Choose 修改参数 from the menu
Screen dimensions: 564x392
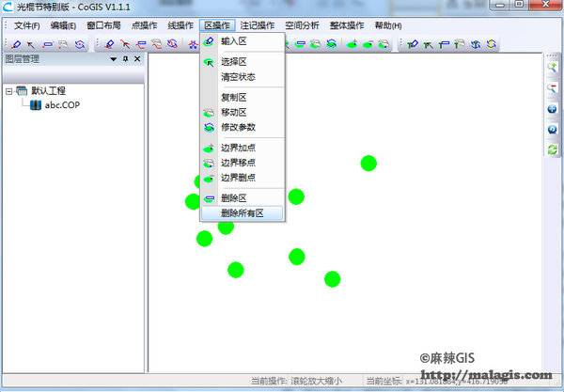tap(243, 127)
